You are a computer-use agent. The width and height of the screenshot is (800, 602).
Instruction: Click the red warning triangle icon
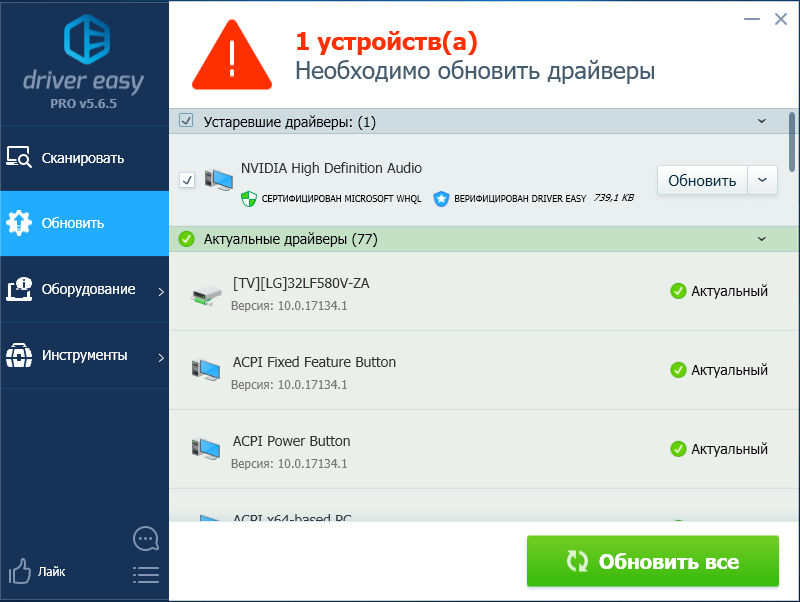(232, 55)
